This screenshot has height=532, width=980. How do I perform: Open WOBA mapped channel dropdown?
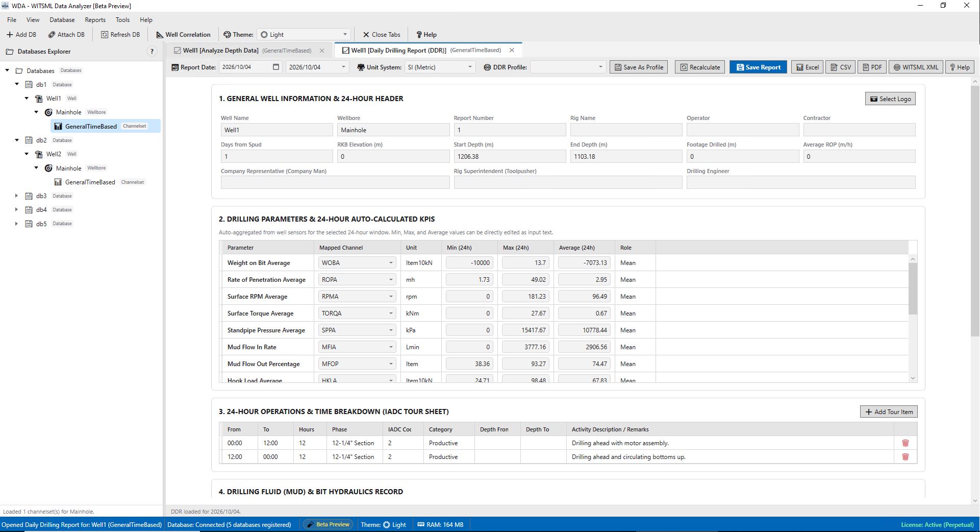357,263
